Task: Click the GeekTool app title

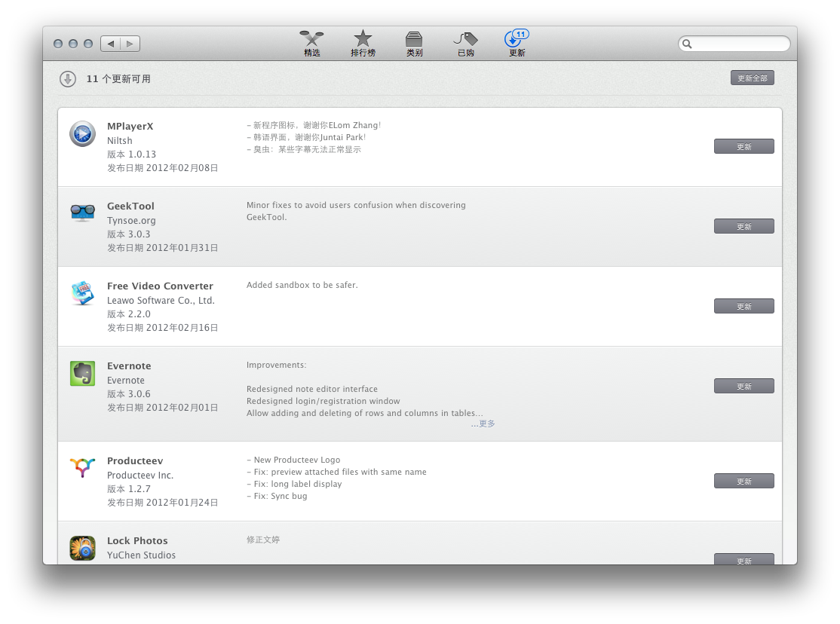Action: tap(130, 206)
